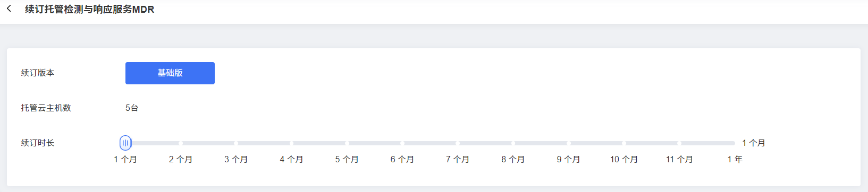Click the 6 个月 label text

point(402,159)
